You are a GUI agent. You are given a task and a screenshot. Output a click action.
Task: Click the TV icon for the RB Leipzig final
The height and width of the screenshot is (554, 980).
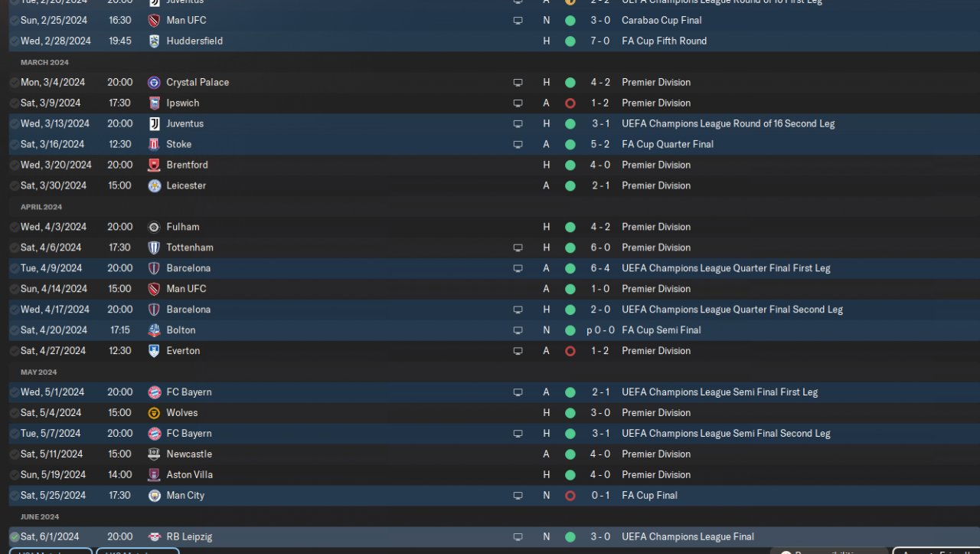(x=518, y=536)
